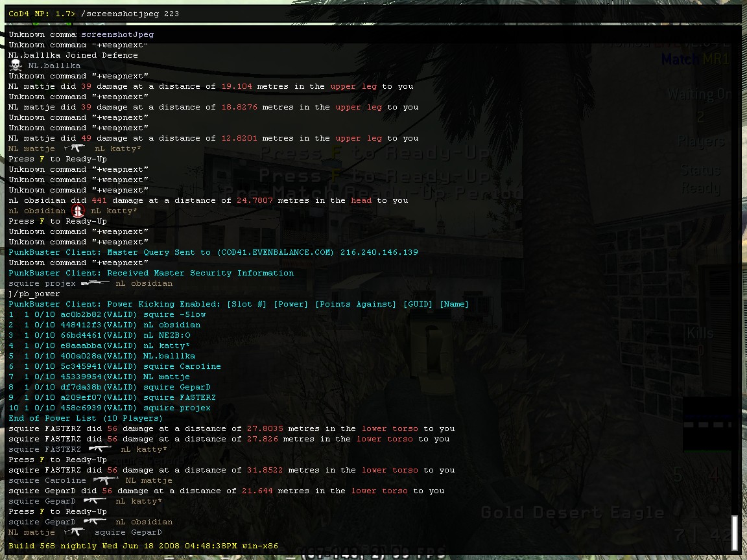Screen dimensions: 747x560
Task: Click the 'NL.balllka Joined Defence' line
Action: tap(73, 55)
